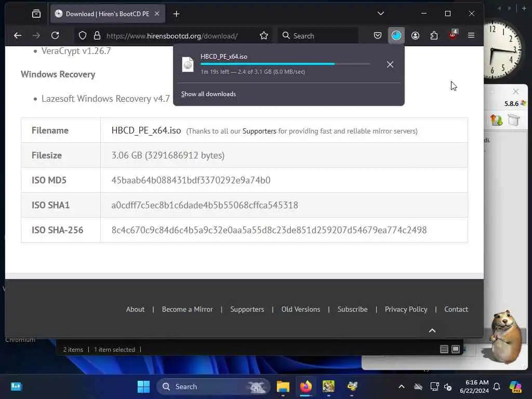
Task: Click Lazesoft Windows Recovery v4.7 entry
Action: pyautogui.click(x=105, y=99)
